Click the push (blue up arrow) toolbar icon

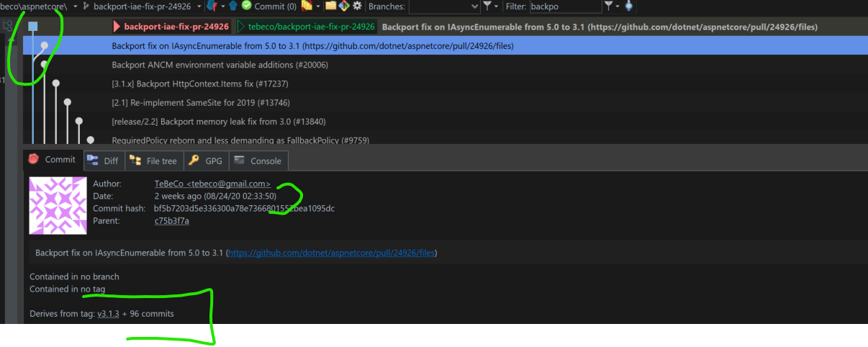click(x=233, y=6)
